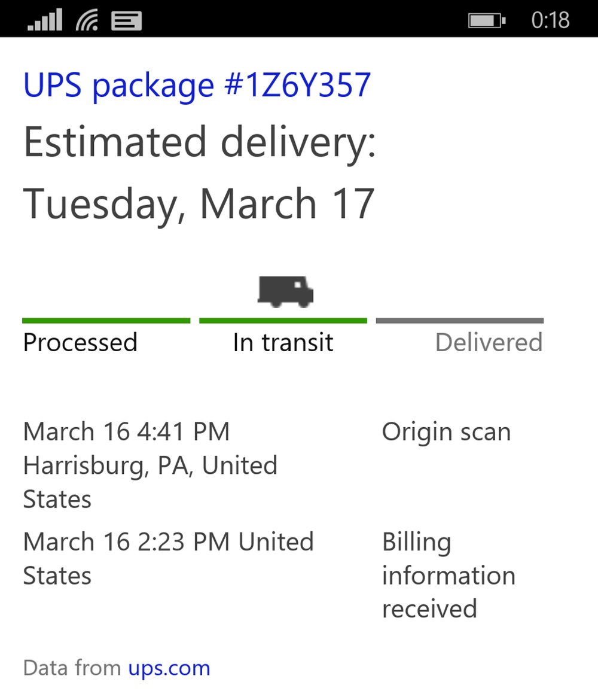The image size is (598, 700).
Task: Tap the battery level icon
Action: click(x=487, y=21)
